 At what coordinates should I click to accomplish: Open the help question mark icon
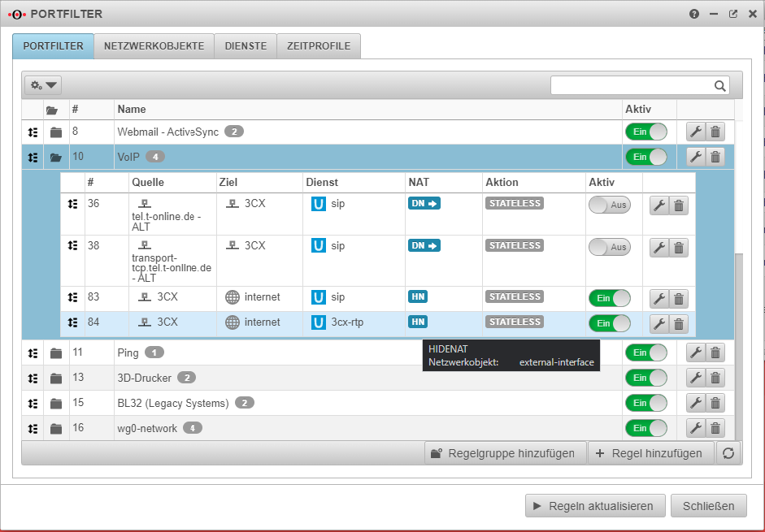(693, 14)
